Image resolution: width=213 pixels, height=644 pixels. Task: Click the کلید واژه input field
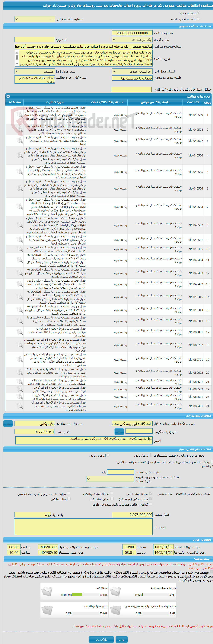point(35,39)
